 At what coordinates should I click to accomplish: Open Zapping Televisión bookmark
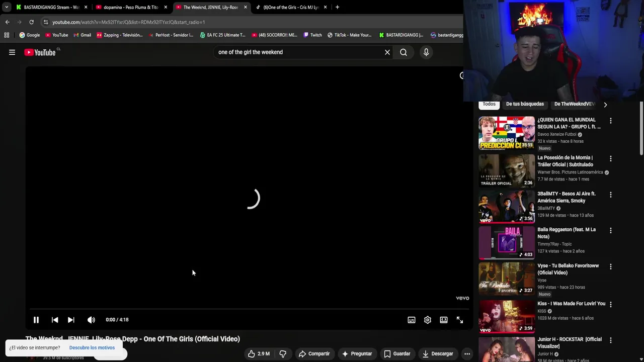pos(119,35)
